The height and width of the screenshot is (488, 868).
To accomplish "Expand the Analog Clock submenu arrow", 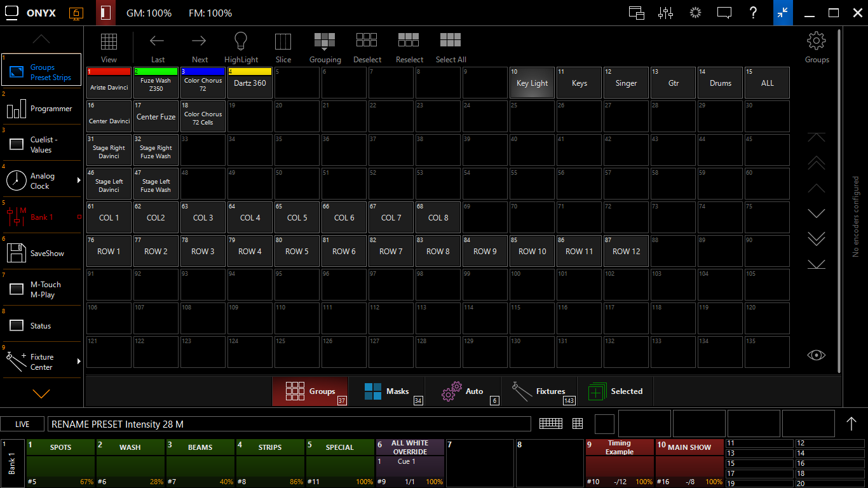I will click(x=79, y=180).
